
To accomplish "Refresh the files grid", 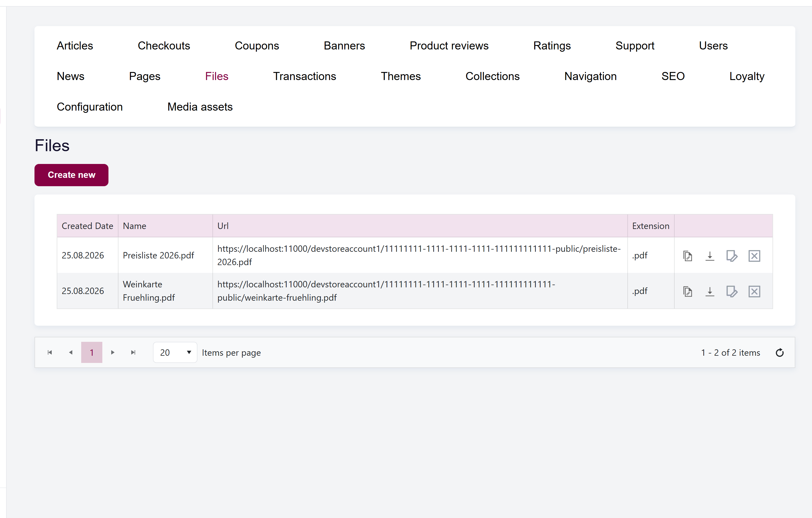I will pyautogui.click(x=779, y=353).
